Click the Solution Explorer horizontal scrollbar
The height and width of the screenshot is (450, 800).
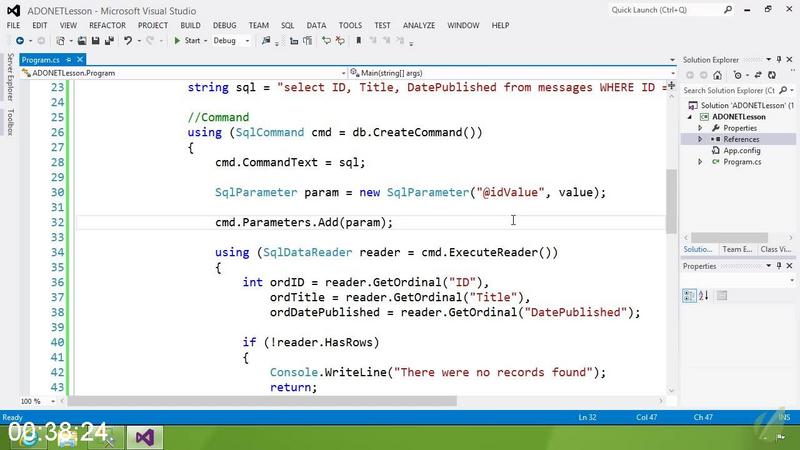(x=729, y=237)
